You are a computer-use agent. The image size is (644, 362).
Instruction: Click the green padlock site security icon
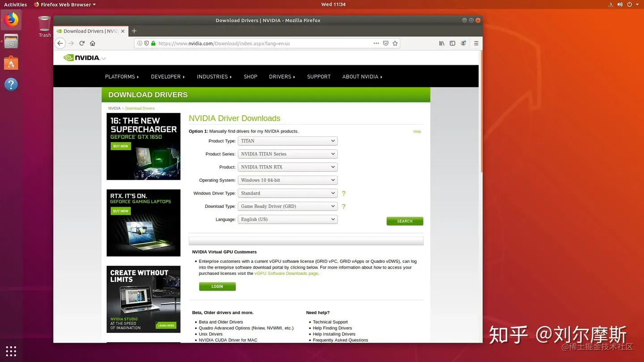click(153, 43)
